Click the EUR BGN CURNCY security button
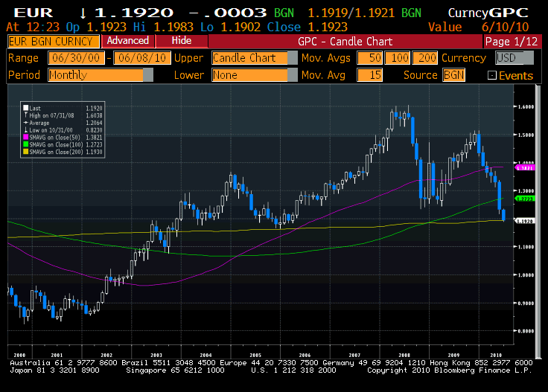548x392 pixels. (51, 42)
